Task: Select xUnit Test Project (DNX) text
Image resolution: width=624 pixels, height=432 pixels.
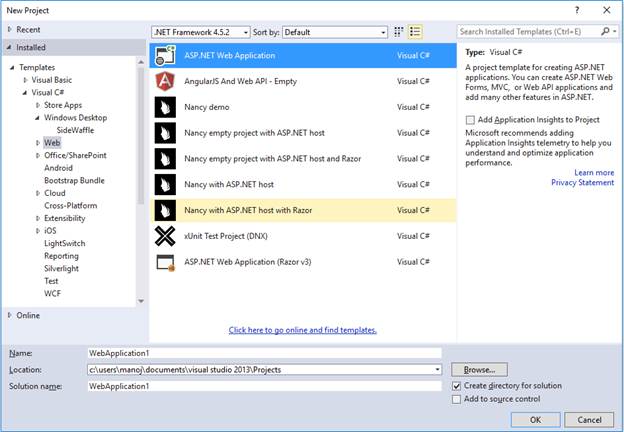Action: point(226,236)
